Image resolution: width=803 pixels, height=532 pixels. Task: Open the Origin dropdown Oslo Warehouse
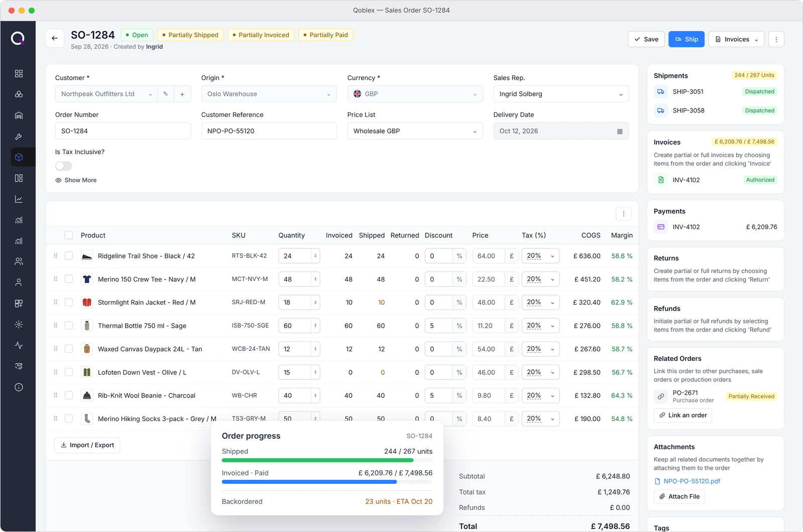coord(269,94)
